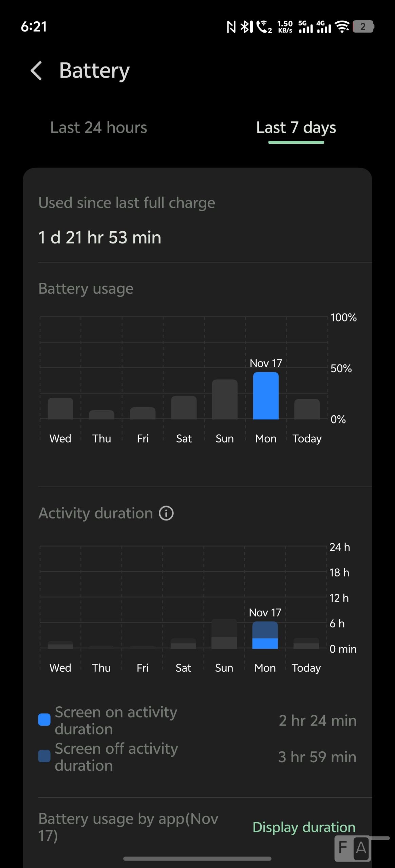Image resolution: width=395 pixels, height=868 pixels.
Task: Tap the Sun activity duration bar
Action: click(x=224, y=634)
